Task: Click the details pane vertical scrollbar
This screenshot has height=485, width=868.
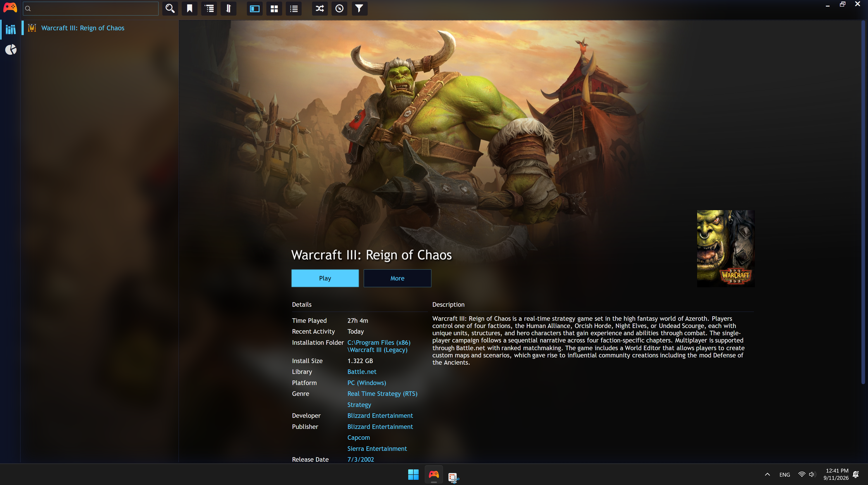Action: pos(863,202)
